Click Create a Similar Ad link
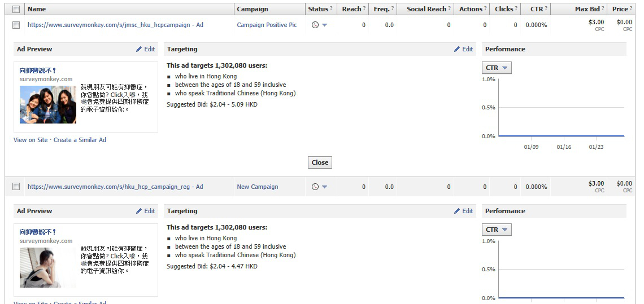The height and width of the screenshot is (304, 644). [x=80, y=140]
